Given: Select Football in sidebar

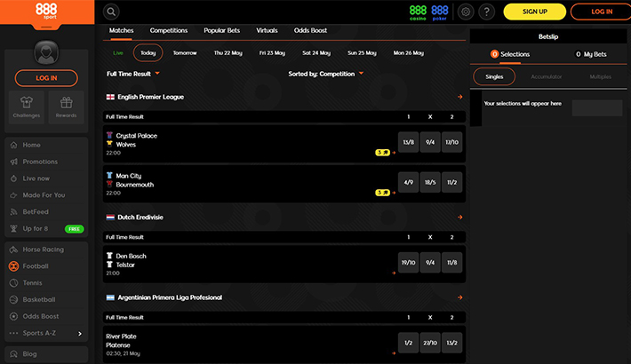Looking at the screenshot, I should (46, 266).
